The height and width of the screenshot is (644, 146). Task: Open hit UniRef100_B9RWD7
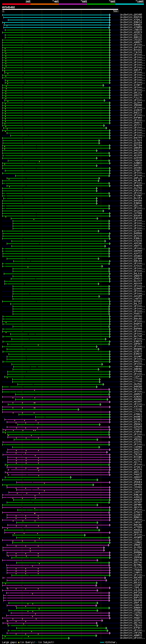(x=131, y=25)
